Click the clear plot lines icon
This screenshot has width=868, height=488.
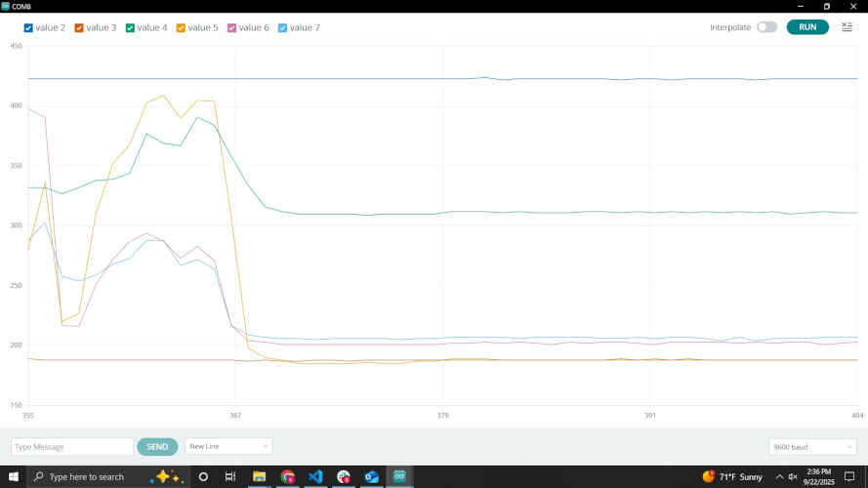click(847, 27)
